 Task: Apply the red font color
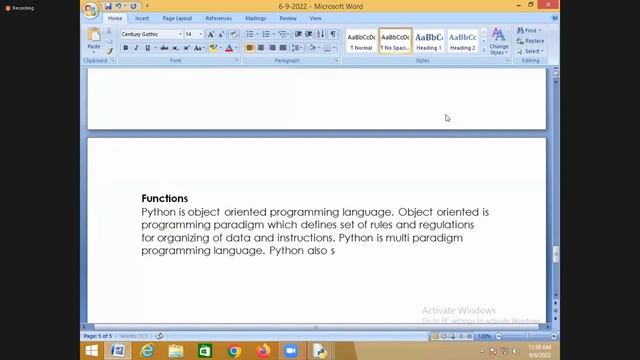click(229, 48)
